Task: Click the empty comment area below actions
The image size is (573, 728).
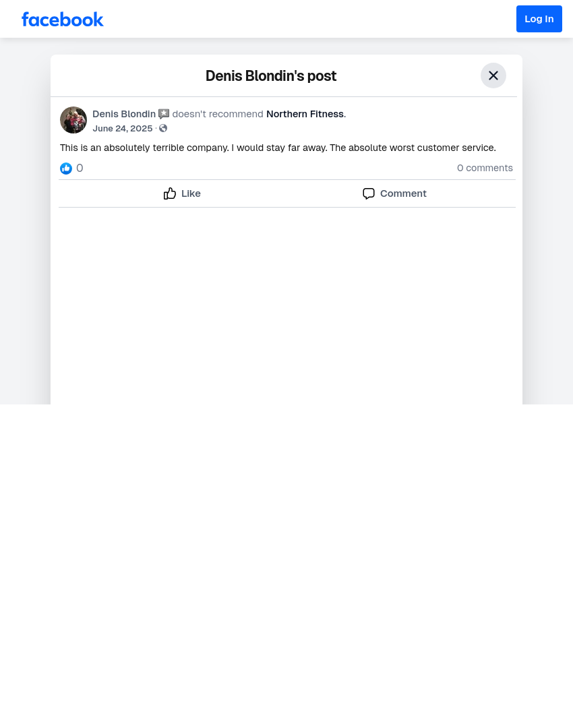Action: [286, 305]
